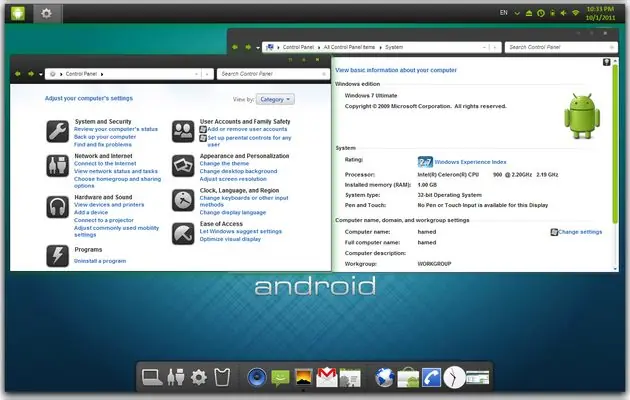Screen dimensions: 630x400
Task: Open the blue phone icon in the dock
Action: coord(431,378)
